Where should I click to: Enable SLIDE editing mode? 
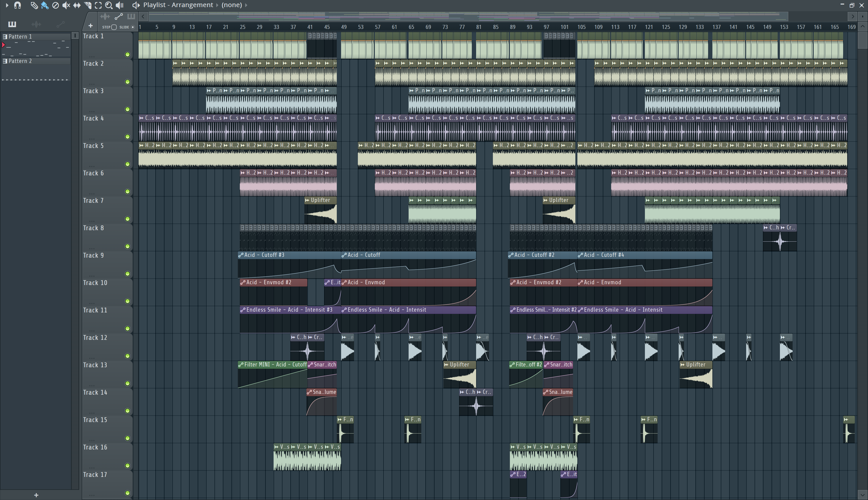132,27
